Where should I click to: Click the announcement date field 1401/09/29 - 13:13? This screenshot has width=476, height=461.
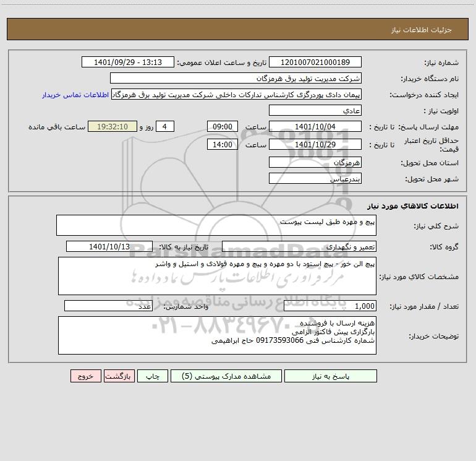128,62
